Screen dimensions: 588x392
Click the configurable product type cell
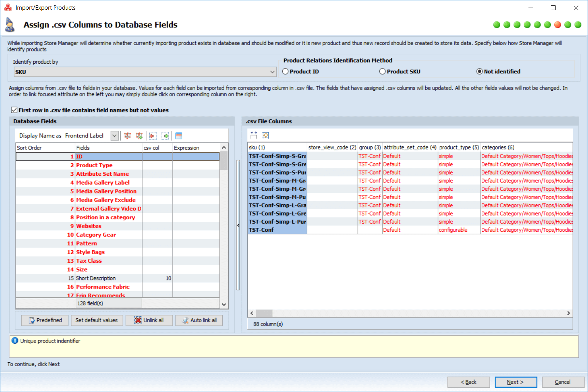coord(459,230)
